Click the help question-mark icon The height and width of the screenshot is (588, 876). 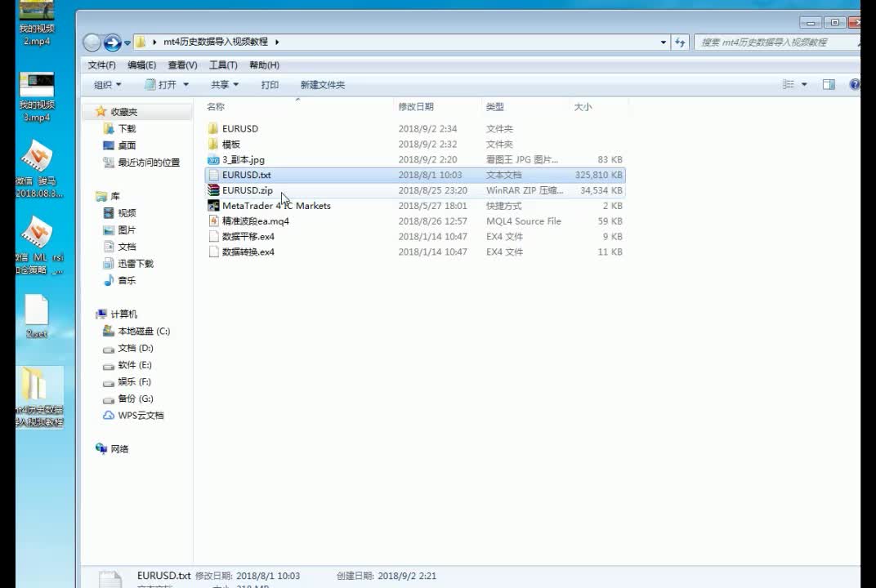click(855, 84)
